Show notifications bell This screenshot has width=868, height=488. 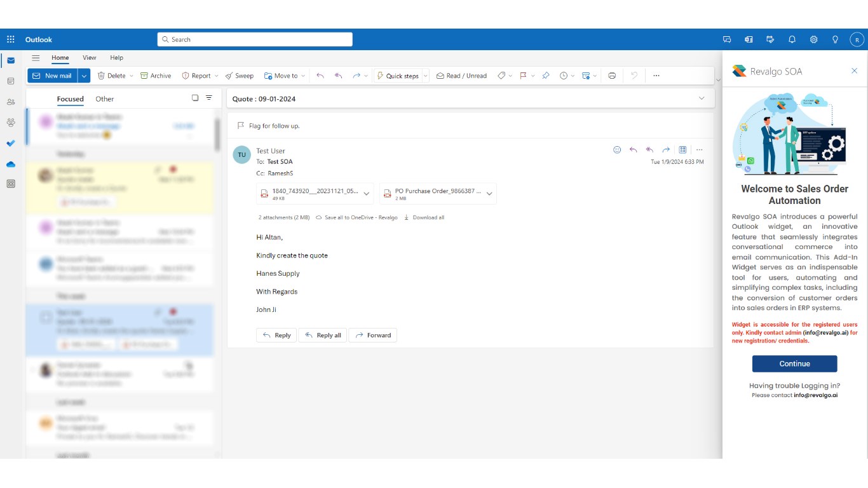tap(792, 39)
